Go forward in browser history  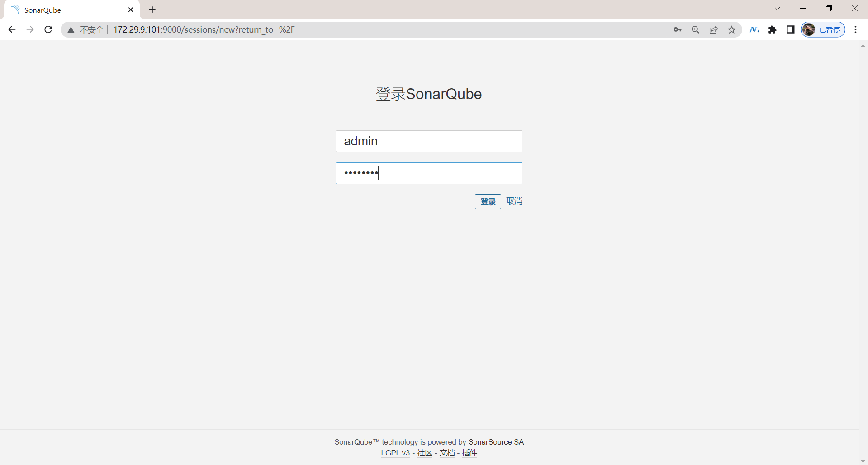[30, 29]
